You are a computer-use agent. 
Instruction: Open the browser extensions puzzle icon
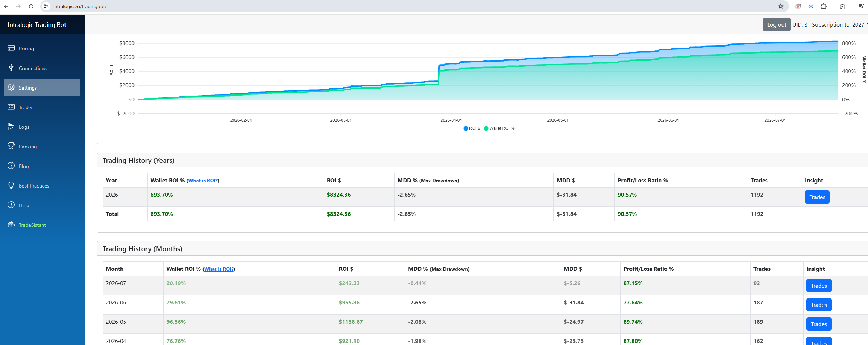pyautogui.click(x=824, y=6)
